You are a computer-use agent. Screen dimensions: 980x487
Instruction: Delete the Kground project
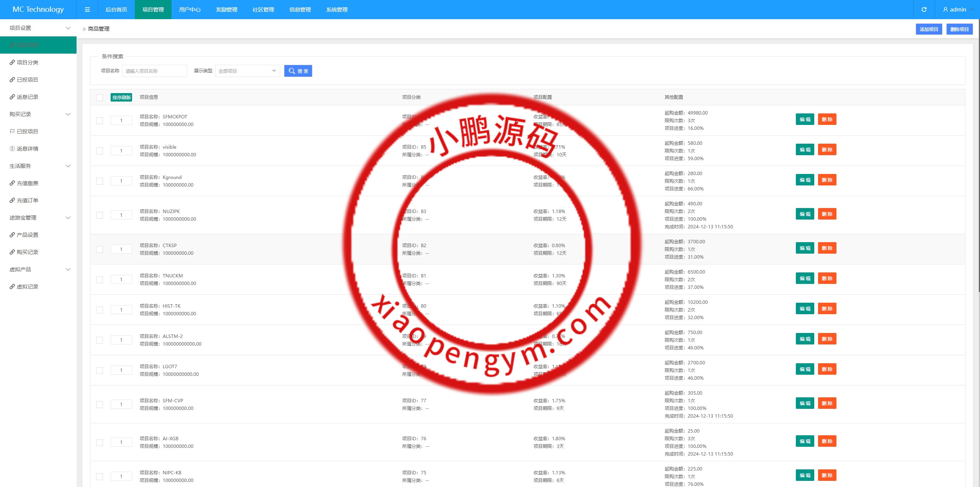click(827, 180)
